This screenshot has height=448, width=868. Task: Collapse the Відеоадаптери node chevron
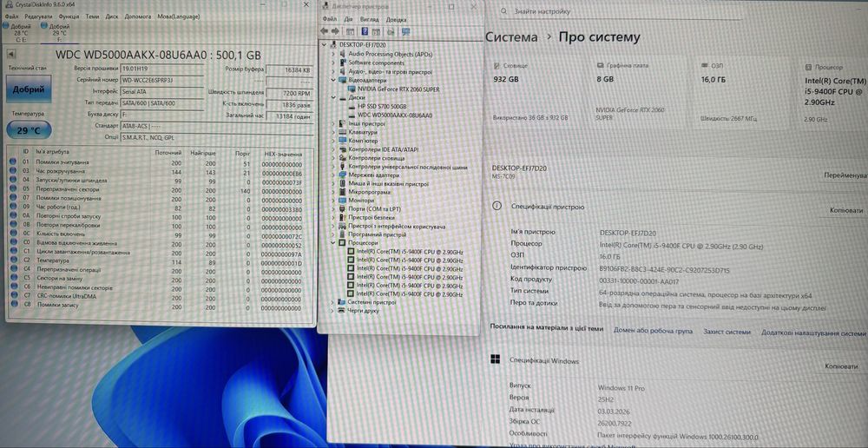[332, 80]
